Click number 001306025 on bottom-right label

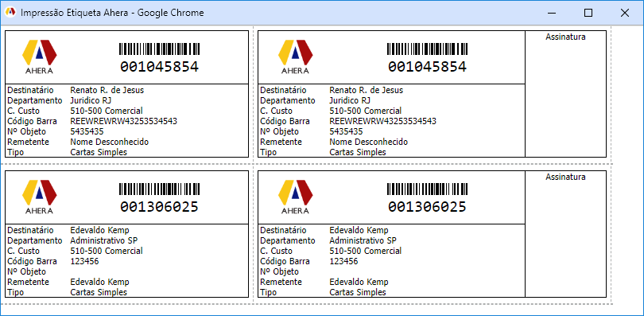click(x=427, y=207)
